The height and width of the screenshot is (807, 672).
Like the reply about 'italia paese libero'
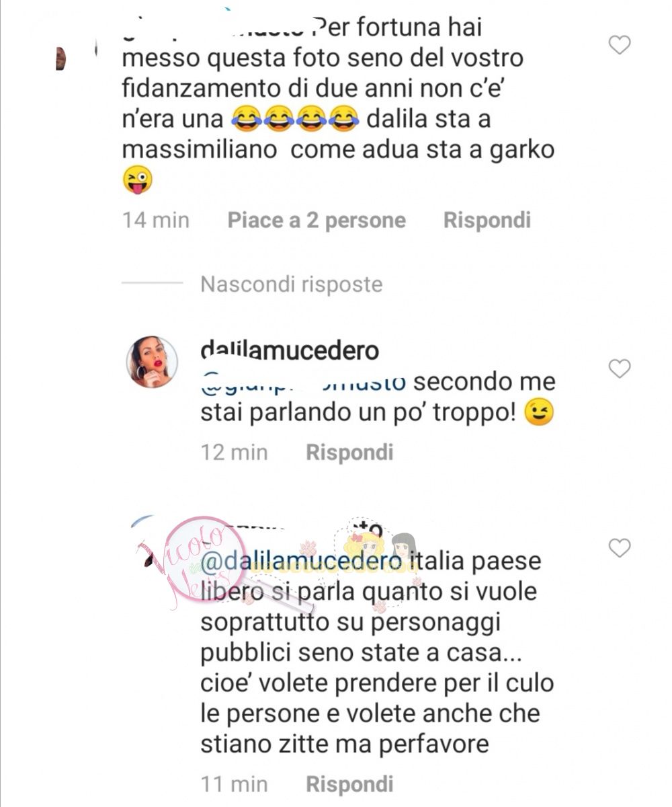(619, 548)
